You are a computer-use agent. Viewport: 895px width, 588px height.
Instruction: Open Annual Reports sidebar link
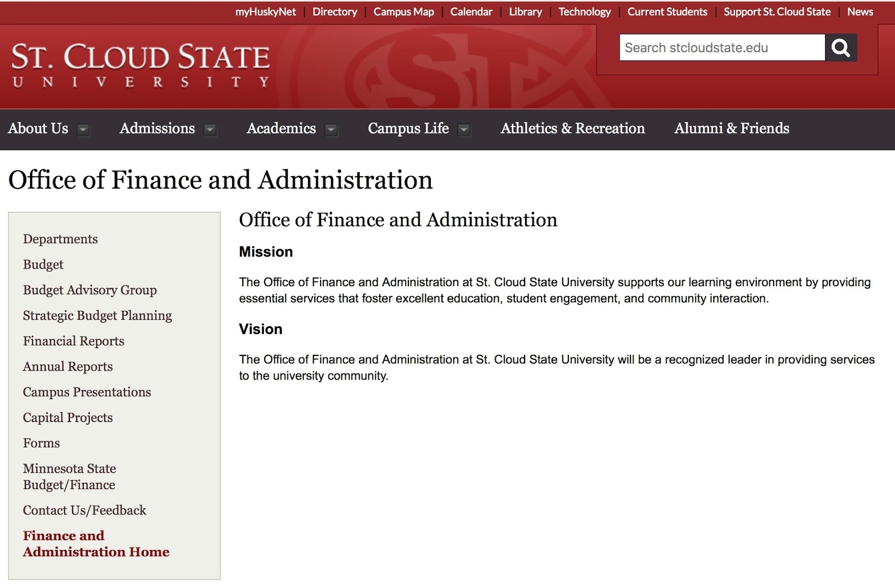tap(68, 367)
